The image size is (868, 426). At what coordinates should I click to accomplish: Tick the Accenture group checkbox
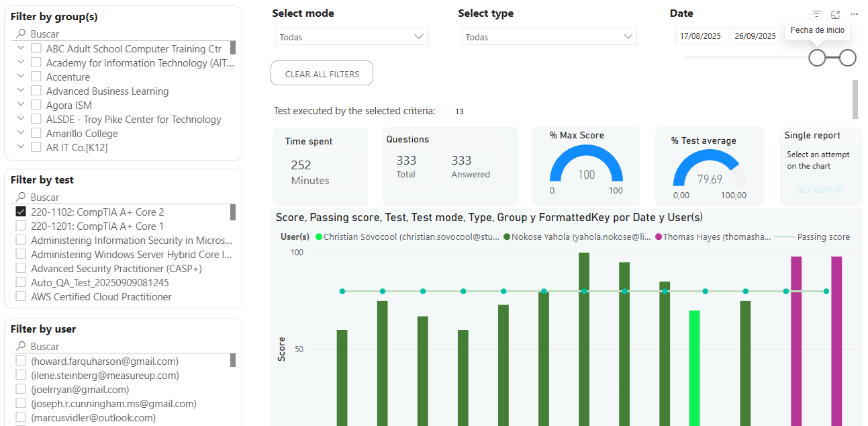36,77
